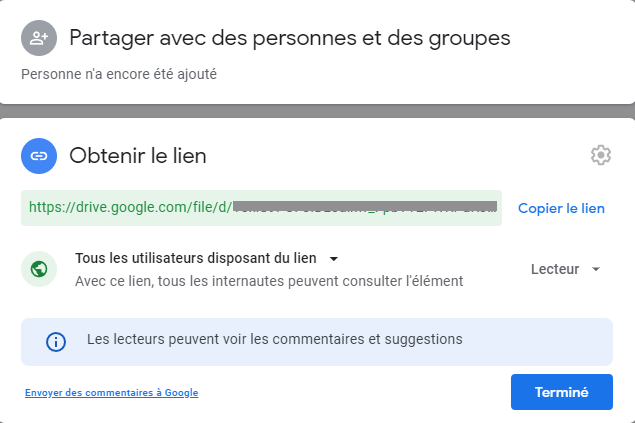Open the Lecteur role dropdown
The image size is (635, 423).
tap(566, 269)
